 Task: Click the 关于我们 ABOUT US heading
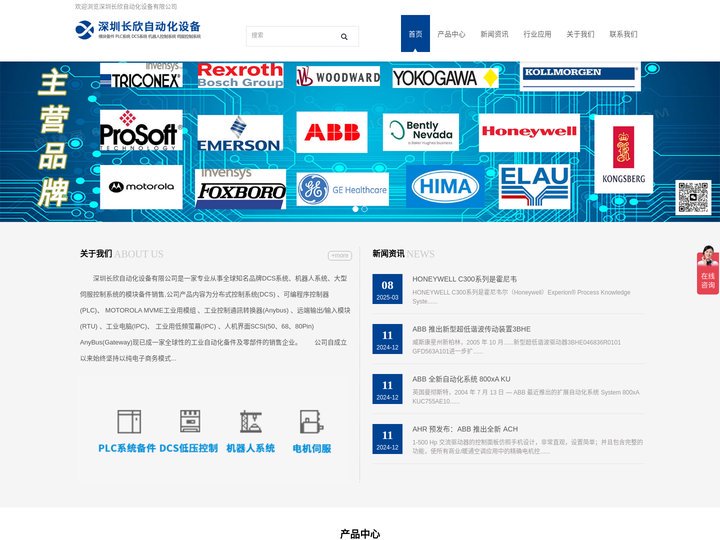[x=122, y=254]
